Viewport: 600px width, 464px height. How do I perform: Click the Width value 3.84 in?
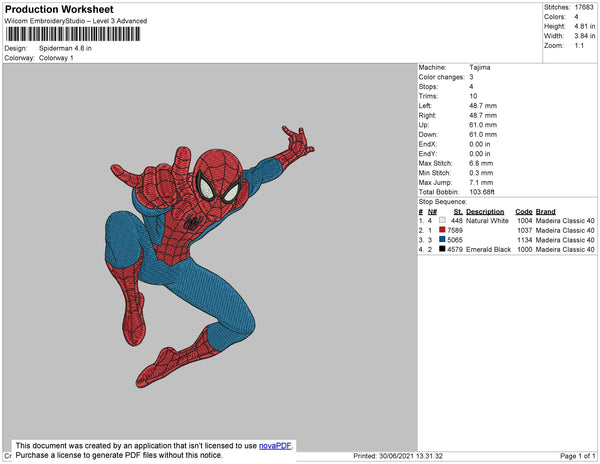(584, 36)
